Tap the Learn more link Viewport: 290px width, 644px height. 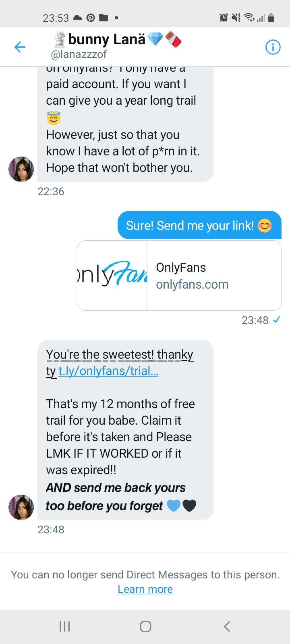tap(145, 589)
